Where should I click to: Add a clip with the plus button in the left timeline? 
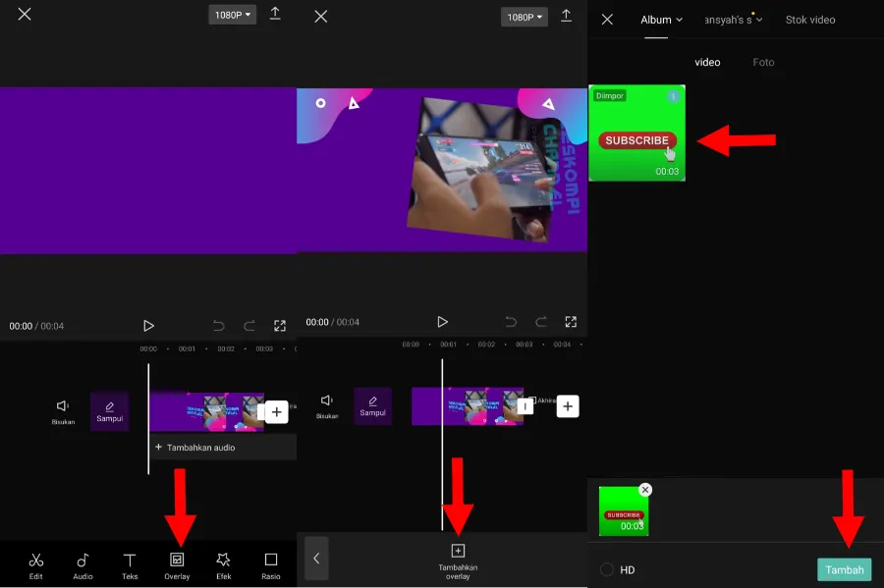[x=276, y=411]
